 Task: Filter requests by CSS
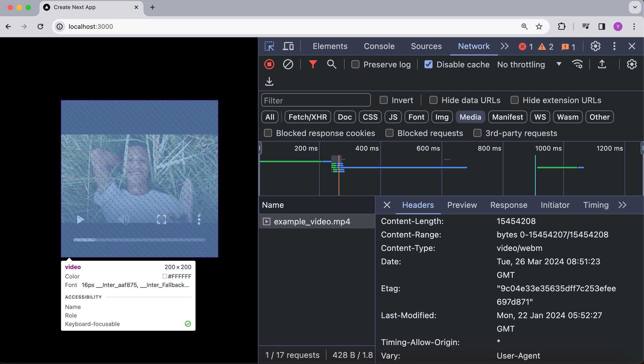pos(370,117)
